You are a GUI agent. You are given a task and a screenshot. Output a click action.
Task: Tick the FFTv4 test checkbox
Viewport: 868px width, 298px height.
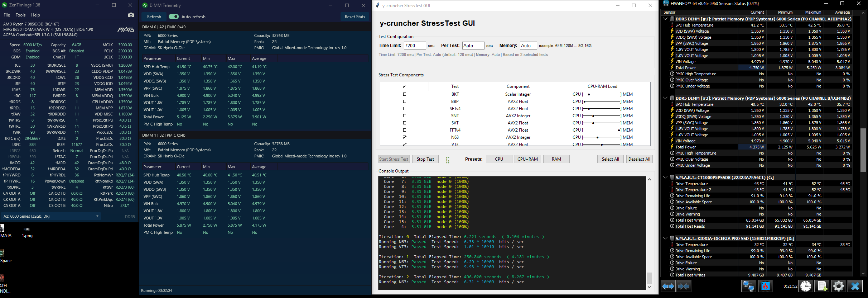click(405, 130)
